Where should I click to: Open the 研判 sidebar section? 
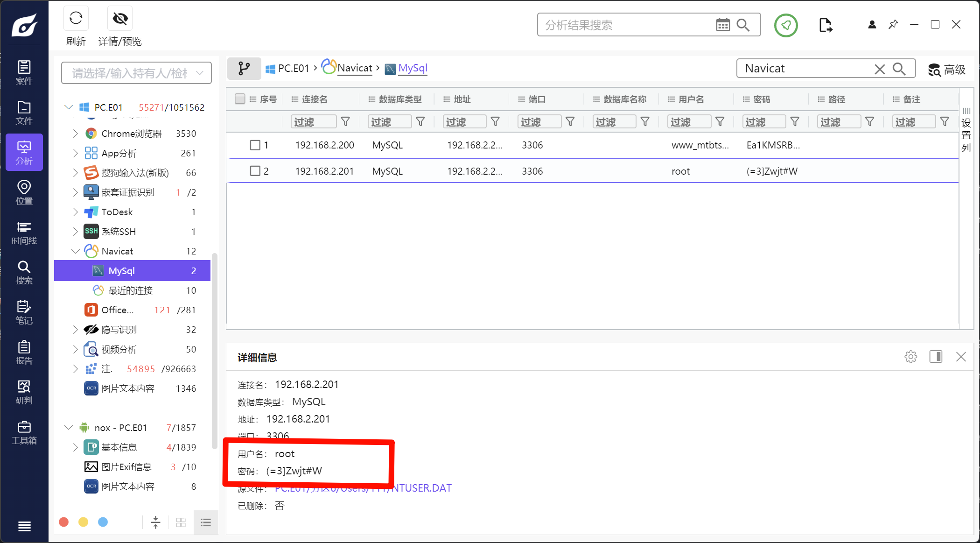tap(24, 392)
